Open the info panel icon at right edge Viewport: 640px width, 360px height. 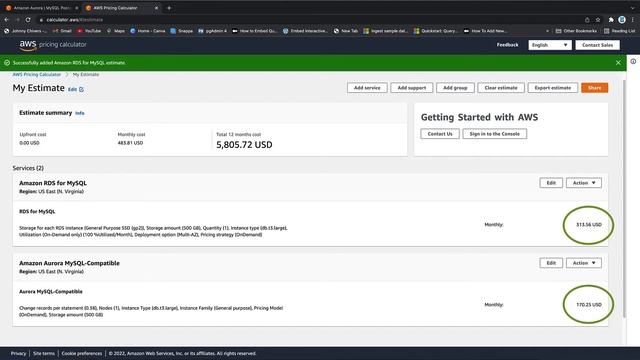coord(633,62)
